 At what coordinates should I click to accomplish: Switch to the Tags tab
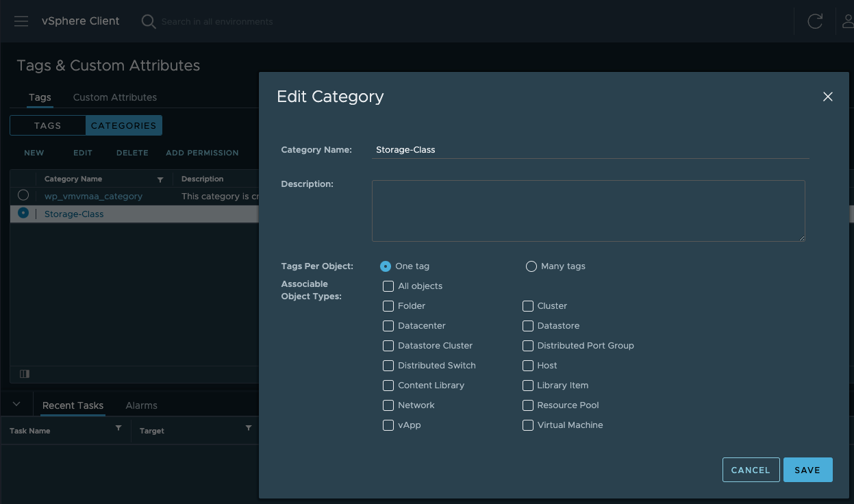pos(40,97)
